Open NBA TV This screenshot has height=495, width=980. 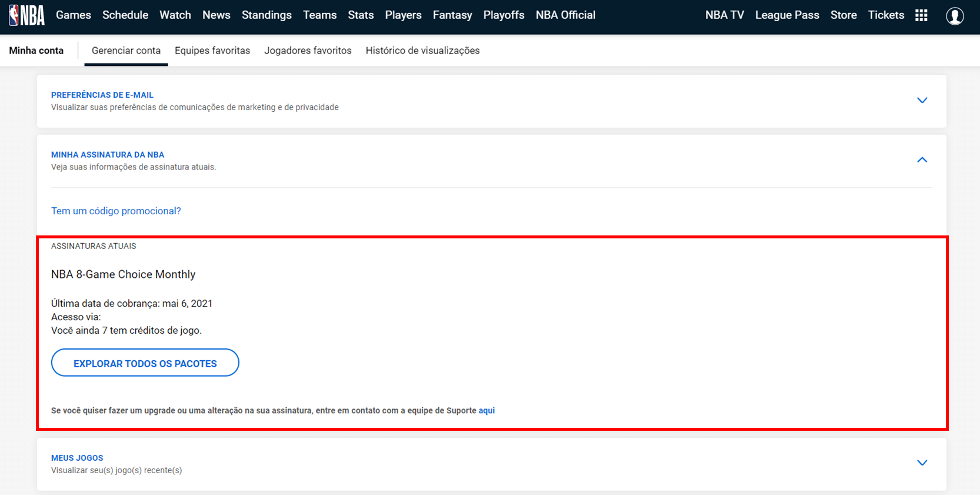pyautogui.click(x=725, y=15)
